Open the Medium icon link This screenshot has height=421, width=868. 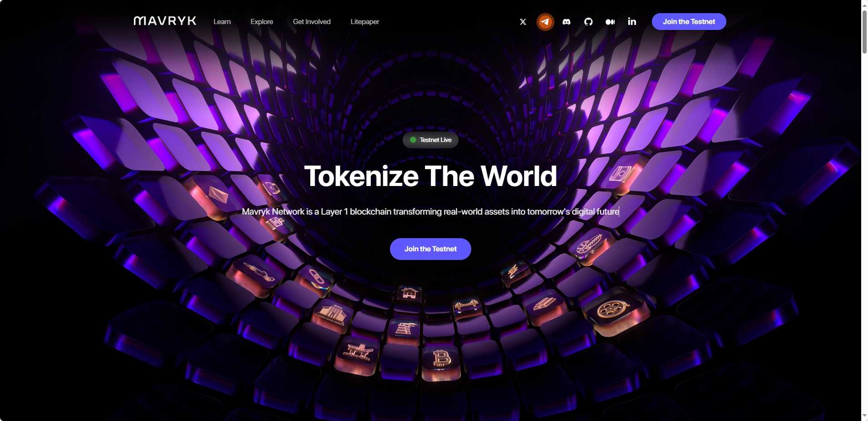610,22
